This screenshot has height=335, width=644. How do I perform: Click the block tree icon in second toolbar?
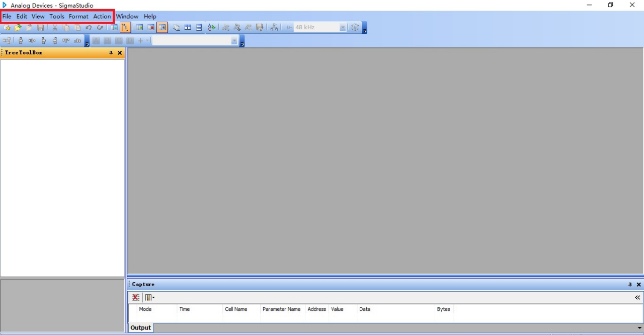tap(7, 41)
